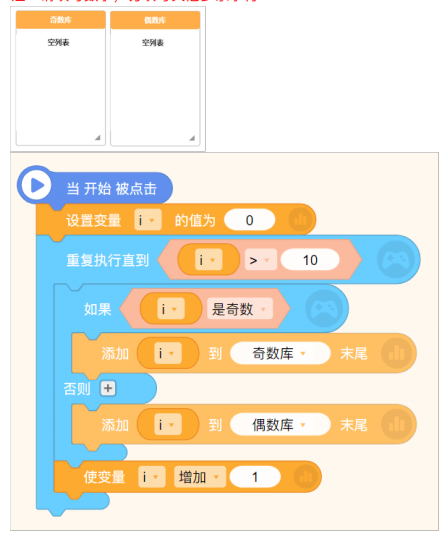Click the comparison value field containing 10
The image size is (444, 537).
[x=310, y=260]
